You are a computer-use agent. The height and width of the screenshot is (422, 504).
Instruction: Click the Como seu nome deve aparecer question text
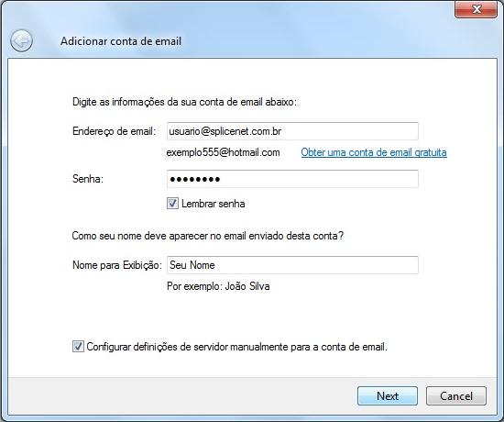coord(208,236)
